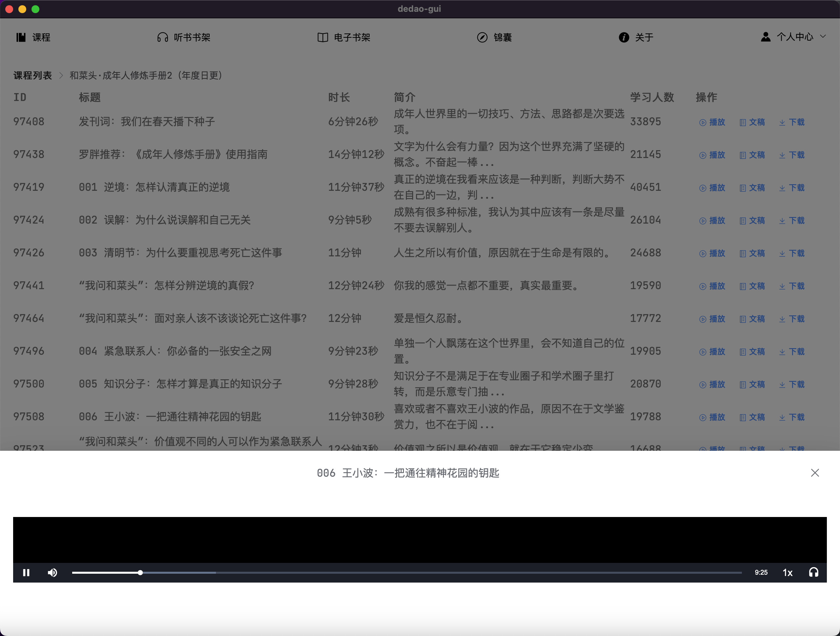
Task: Open the 电子书架 ebook shelf icon
Action: coord(323,37)
